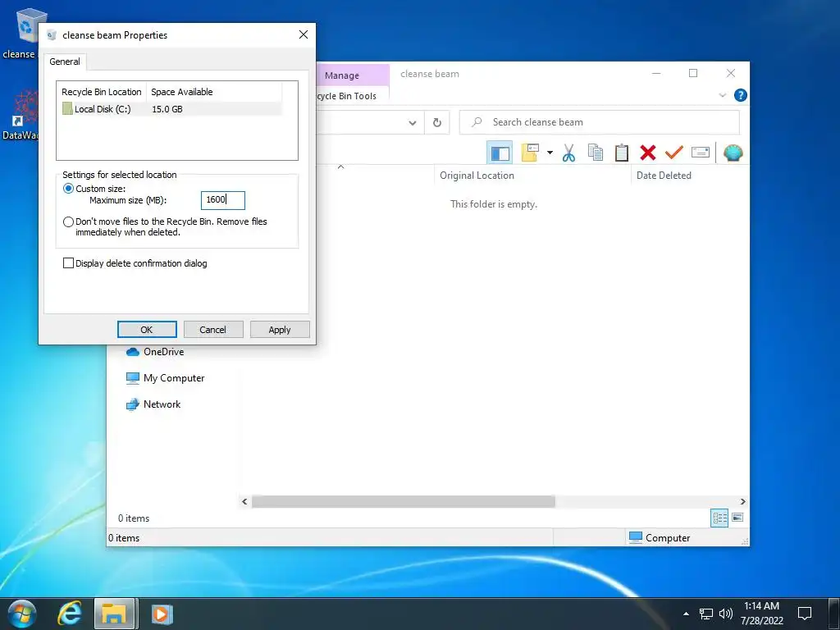Toggle the navigation pane layout icon
Screen dimensions: 840x630
[500, 153]
